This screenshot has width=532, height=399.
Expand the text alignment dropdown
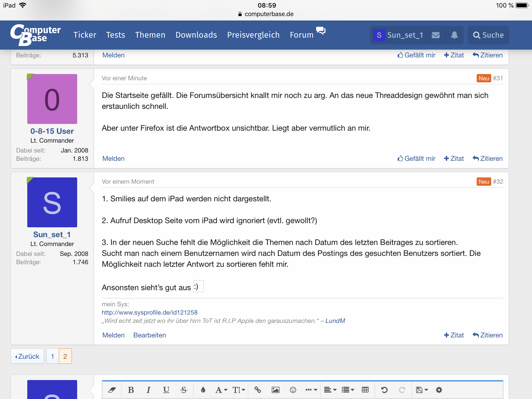330,390
